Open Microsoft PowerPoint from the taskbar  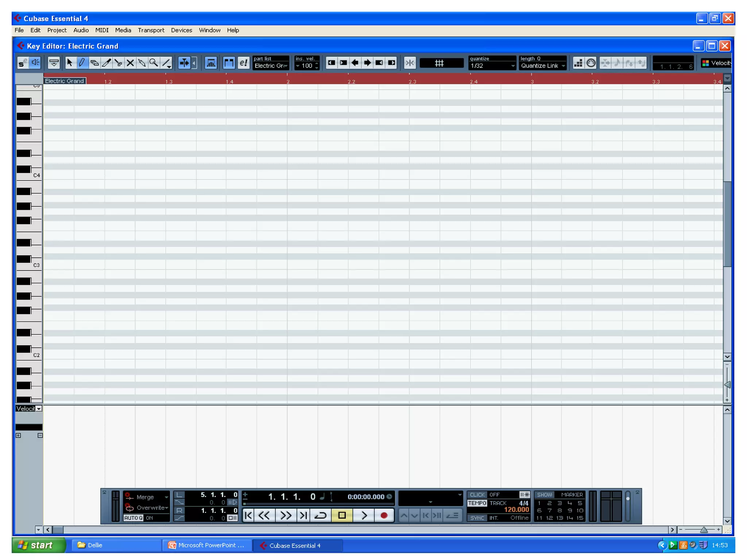click(207, 545)
